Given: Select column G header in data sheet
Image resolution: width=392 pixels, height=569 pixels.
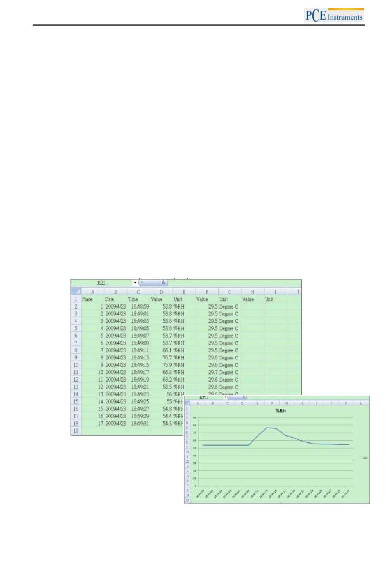Looking at the screenshot, I should 230,292.
